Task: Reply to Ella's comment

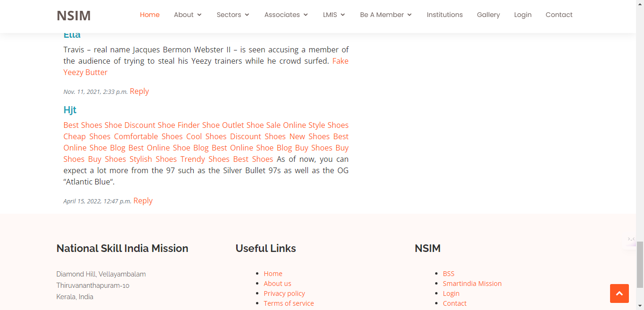Action: click(139, 91)
